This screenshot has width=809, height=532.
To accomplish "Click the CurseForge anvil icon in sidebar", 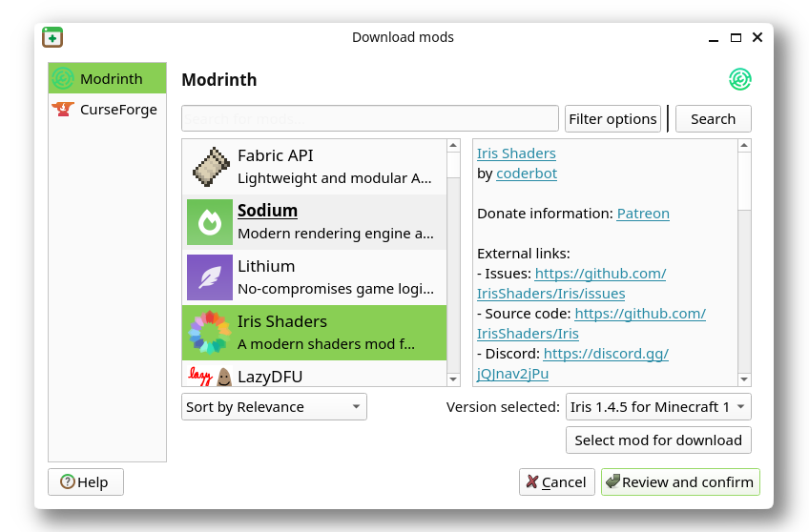I will [63, 109].
